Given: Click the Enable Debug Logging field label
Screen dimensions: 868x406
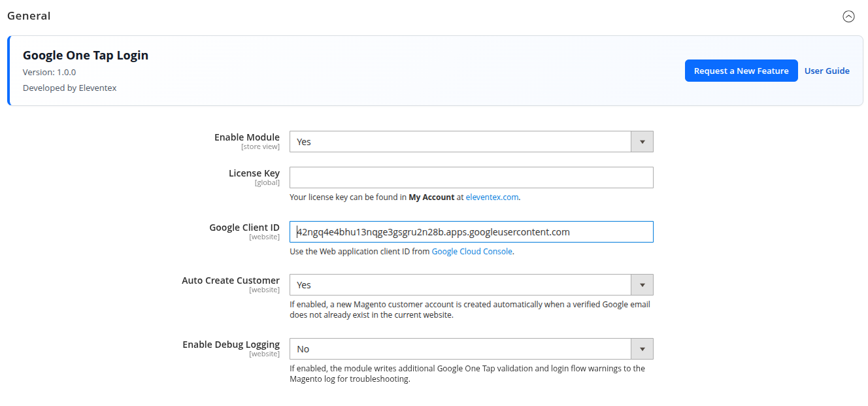Looking at the screenshot, I should [231, 345].
